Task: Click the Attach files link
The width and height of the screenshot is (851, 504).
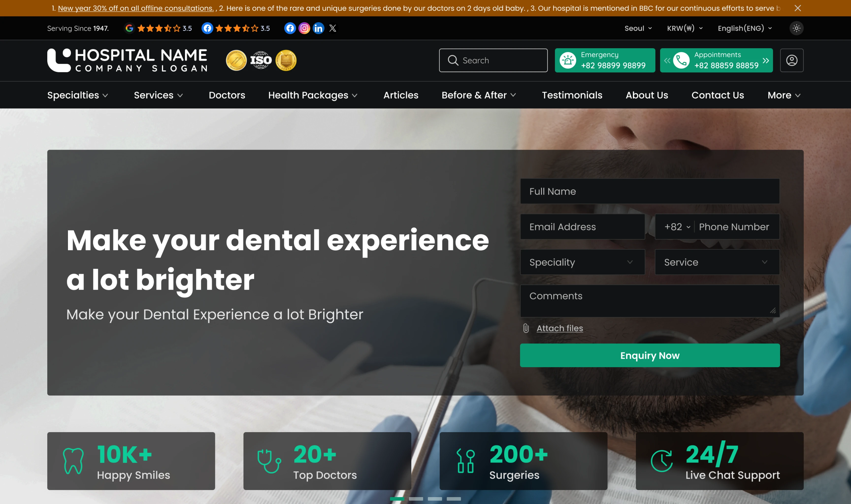Action: coord(559,328)
